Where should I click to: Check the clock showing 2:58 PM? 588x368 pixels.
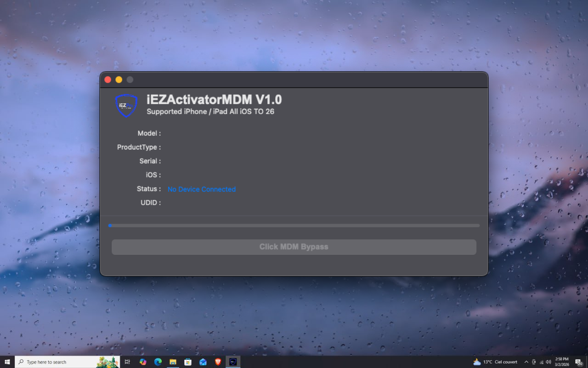click(561, 362)
